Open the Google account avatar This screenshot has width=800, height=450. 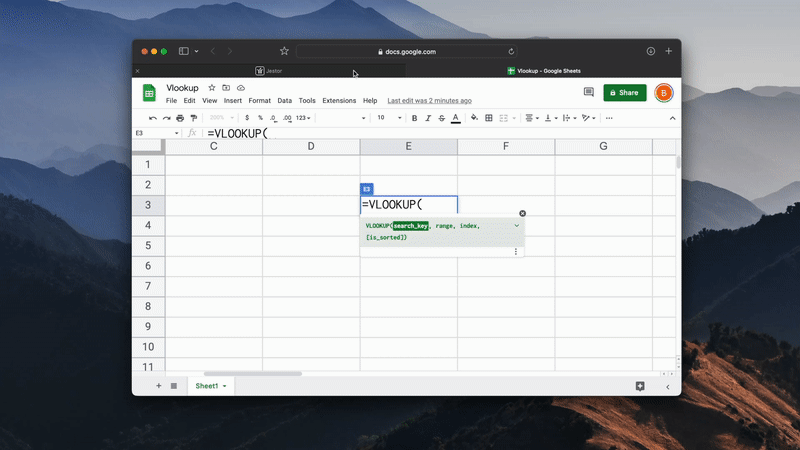click(x=664, y=93)
